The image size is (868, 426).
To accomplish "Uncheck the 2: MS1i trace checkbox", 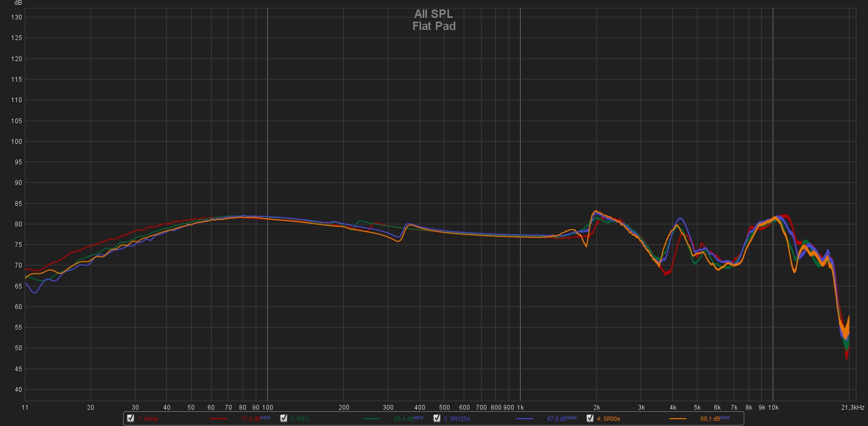I will tap(283, 418).
